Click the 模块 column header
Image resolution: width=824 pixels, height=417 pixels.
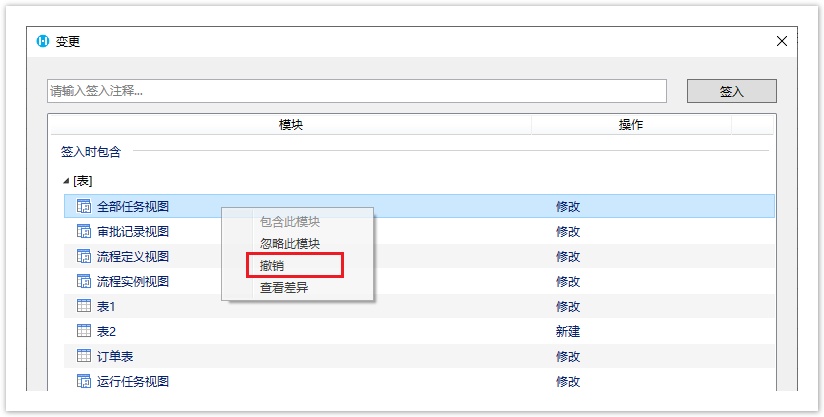pos(290,125)
